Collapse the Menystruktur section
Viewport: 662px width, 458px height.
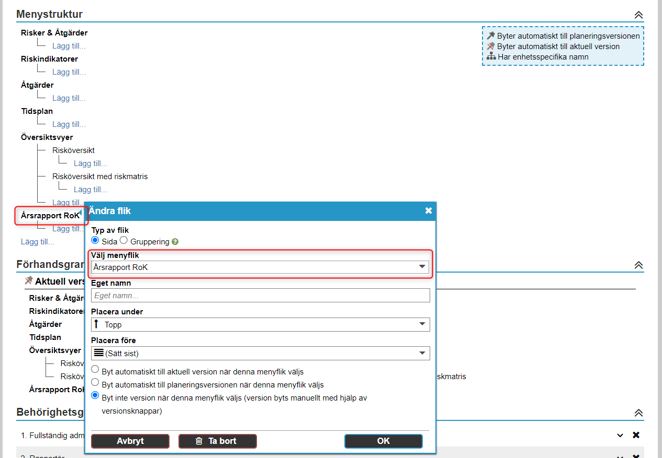tap(638, 15)
